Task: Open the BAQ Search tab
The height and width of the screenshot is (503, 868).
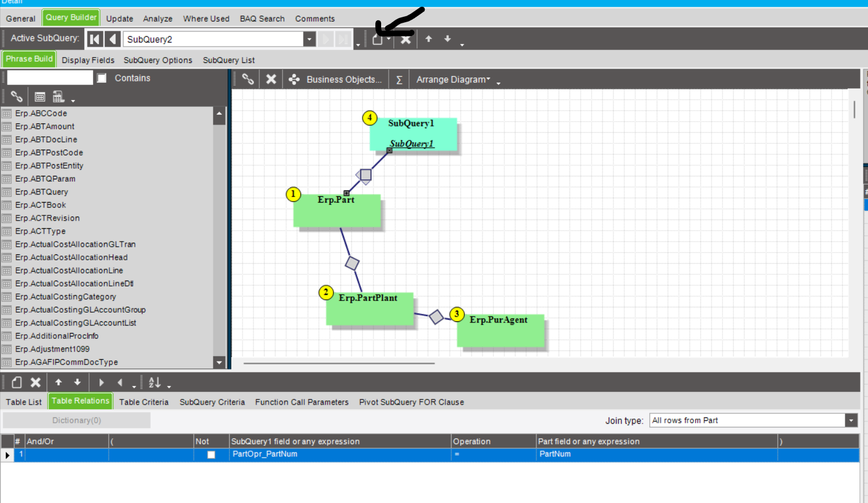Action: (x=262, y=19)
